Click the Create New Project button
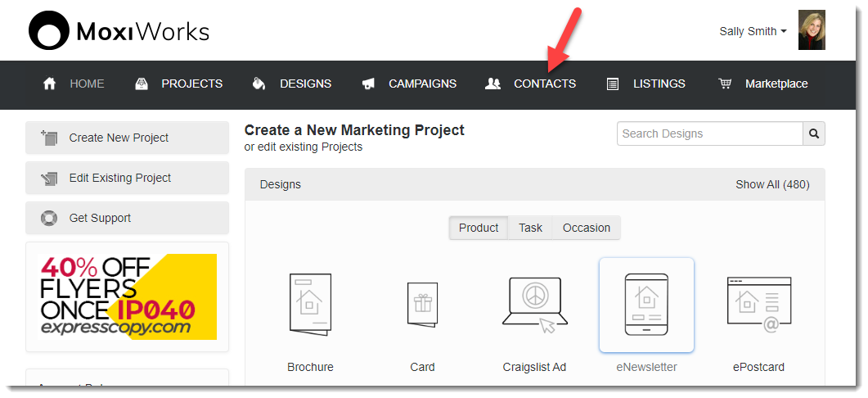The image size is (868, 398). point(128,138)
